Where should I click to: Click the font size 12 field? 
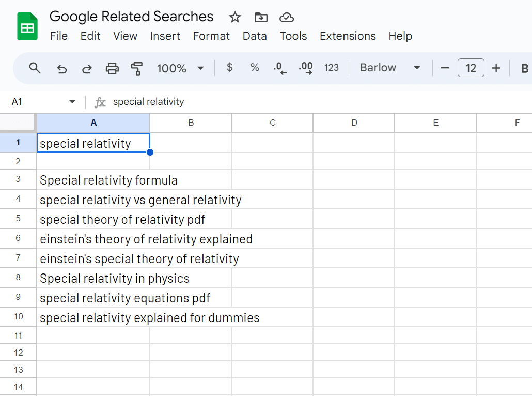[x=471, y=68]
